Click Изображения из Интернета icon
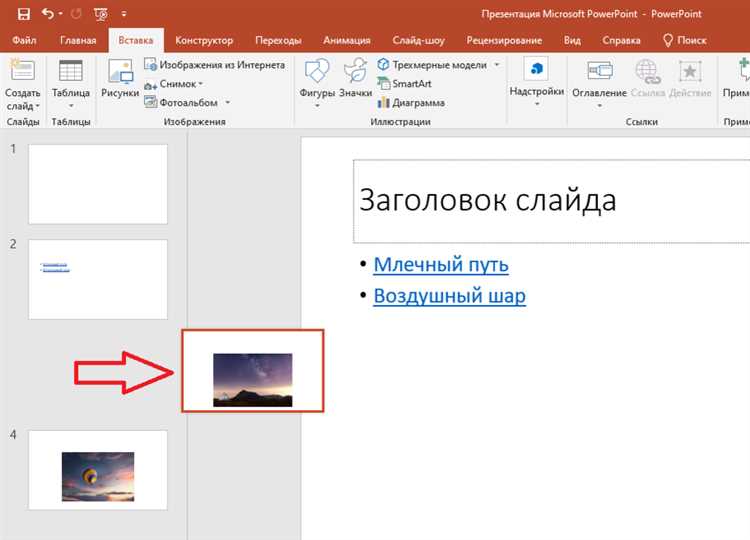Image resolution: width=750 pixels, height=540 pixels. [151, 64]
